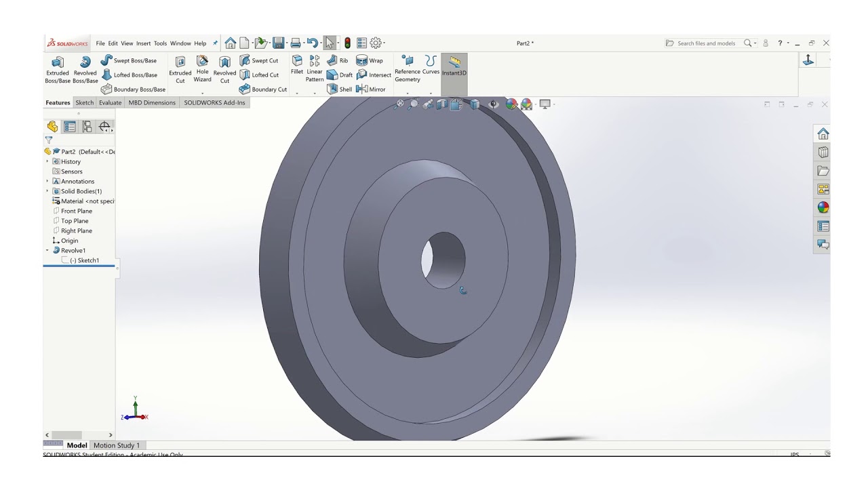
Task: Undo the last action
Action: coord(312,43)
